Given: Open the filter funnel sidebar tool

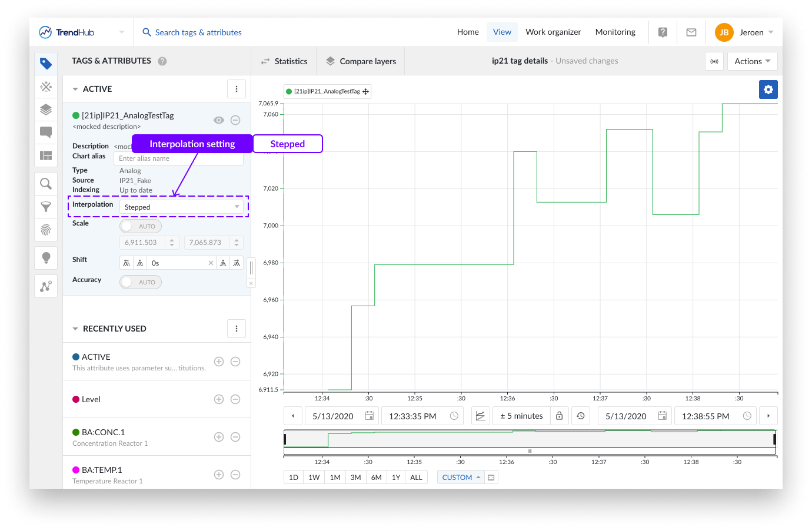Looking at the screenshot, I should click(46, 207).
